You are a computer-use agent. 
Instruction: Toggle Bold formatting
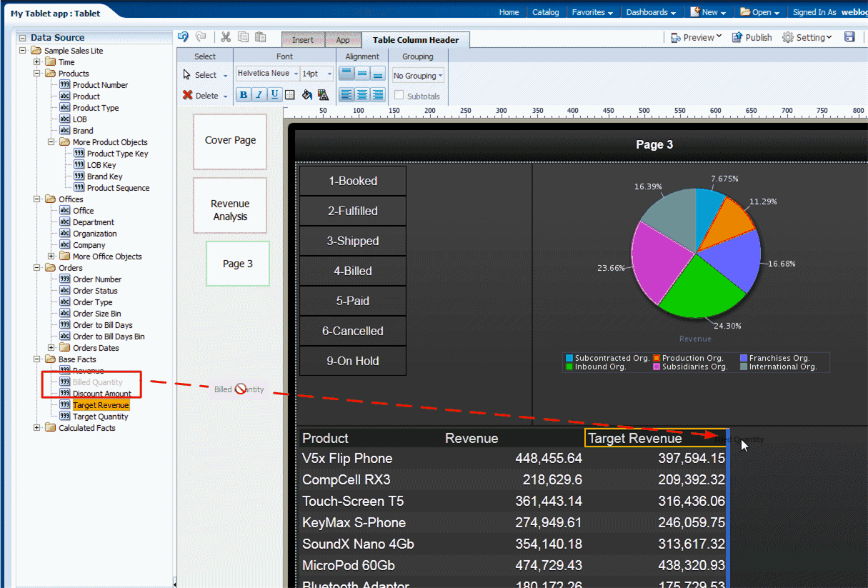[244, 94]
